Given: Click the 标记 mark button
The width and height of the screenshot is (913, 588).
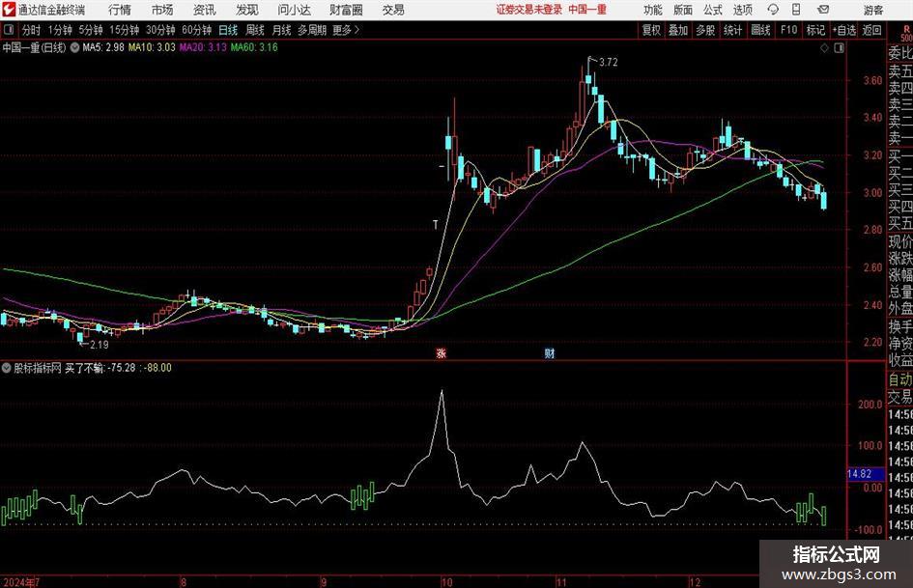Looking at the screenshot, I should (x=815, y=30).
